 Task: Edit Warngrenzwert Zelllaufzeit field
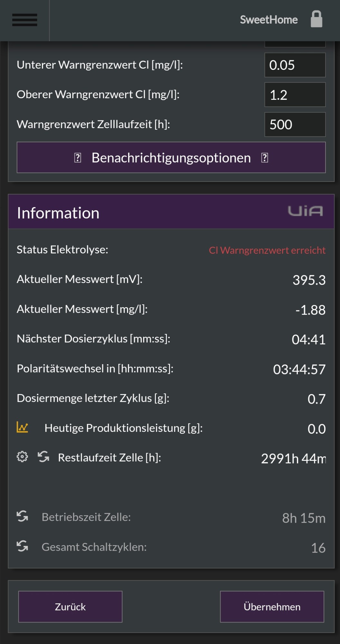click(x=295, y=125)
